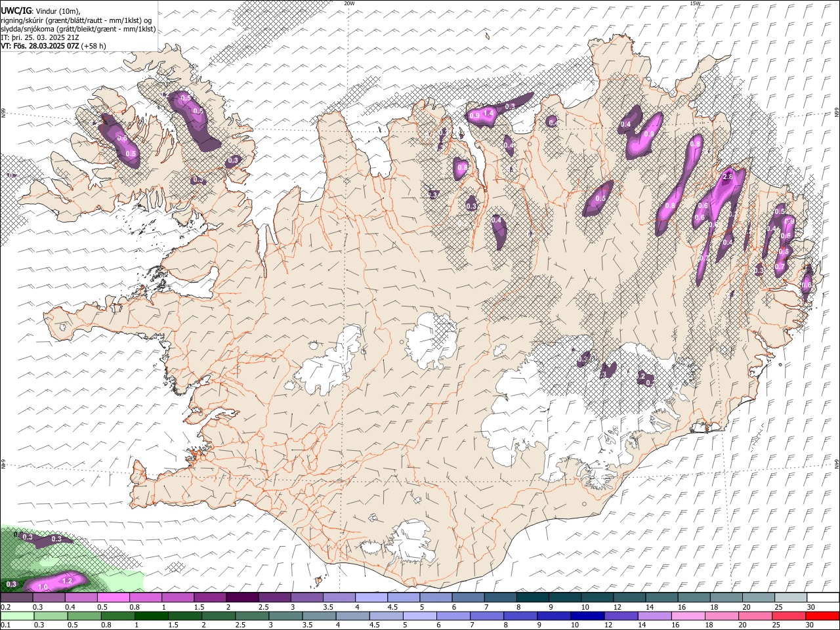
Task: Click the 'rigning/skúrir' legend description line
Action: pos(75,20)
